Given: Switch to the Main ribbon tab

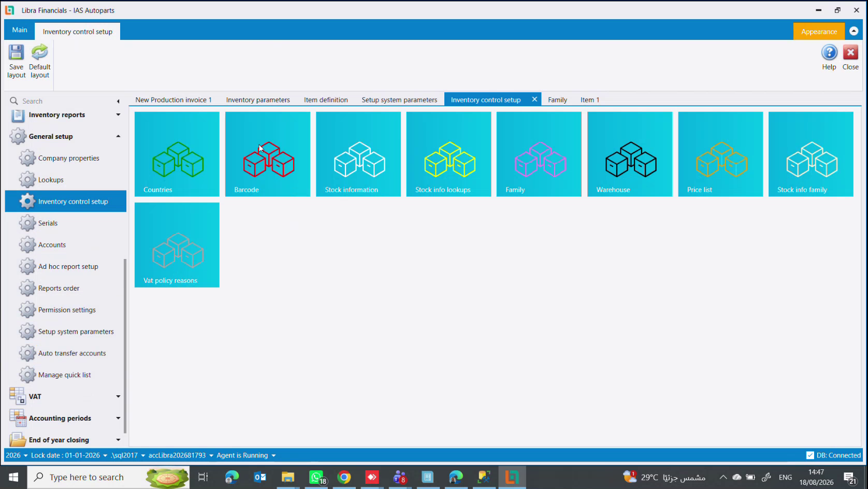Looking at the screenshot, I should 20,30.
